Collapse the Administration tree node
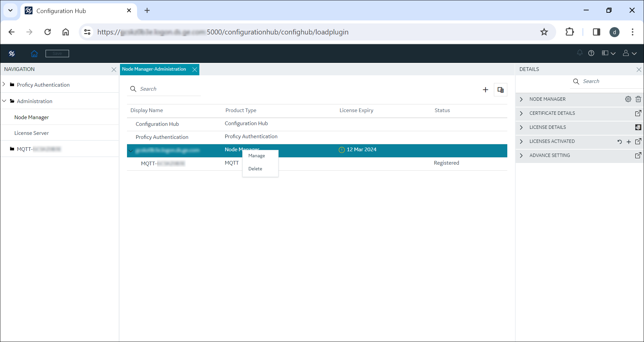 [4, 101]
